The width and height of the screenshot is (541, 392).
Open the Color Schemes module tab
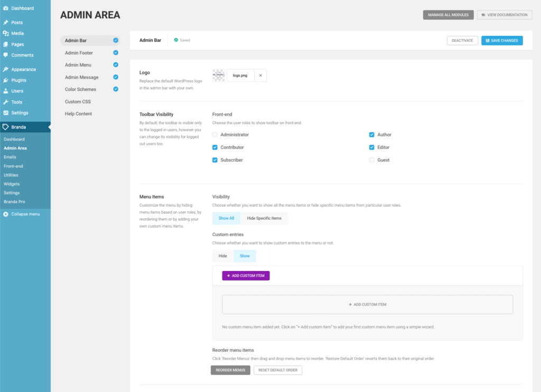click(x=90, y=89)
